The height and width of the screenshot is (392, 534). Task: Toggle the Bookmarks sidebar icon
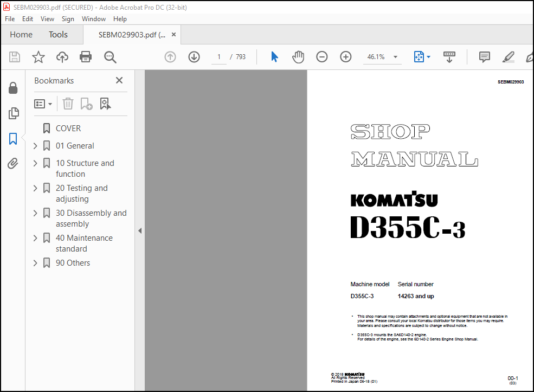click(13, 139)
